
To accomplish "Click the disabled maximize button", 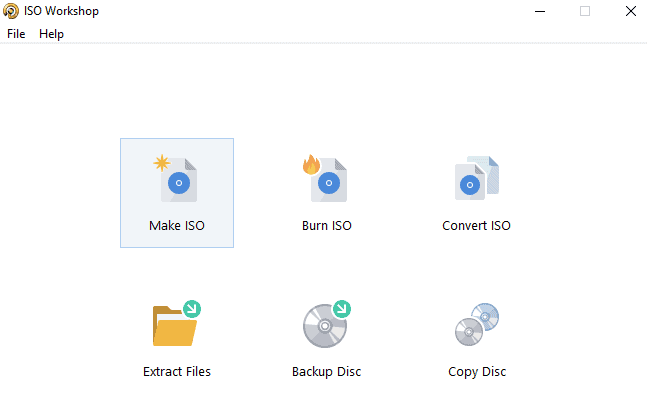I will click(585, 11).
